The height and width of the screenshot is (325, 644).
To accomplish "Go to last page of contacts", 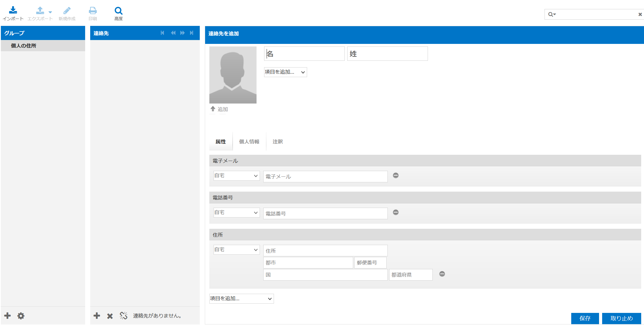I will (x=192, y=33).
